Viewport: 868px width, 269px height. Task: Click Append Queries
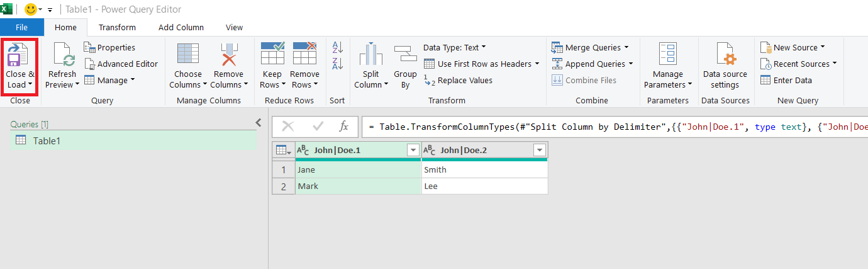pyautogui.click(x=591, y=64)
